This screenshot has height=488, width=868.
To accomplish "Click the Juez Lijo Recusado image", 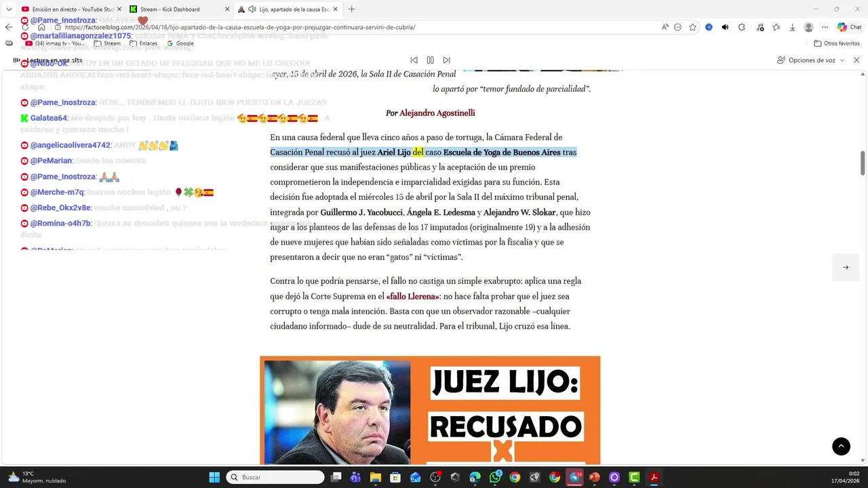I will (x=430, y=410).
